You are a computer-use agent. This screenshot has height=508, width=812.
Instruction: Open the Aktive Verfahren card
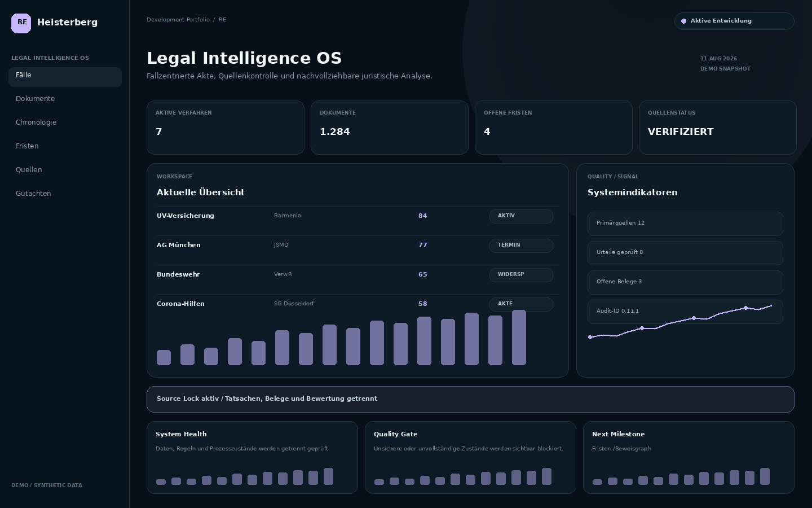tap(226, 128)
